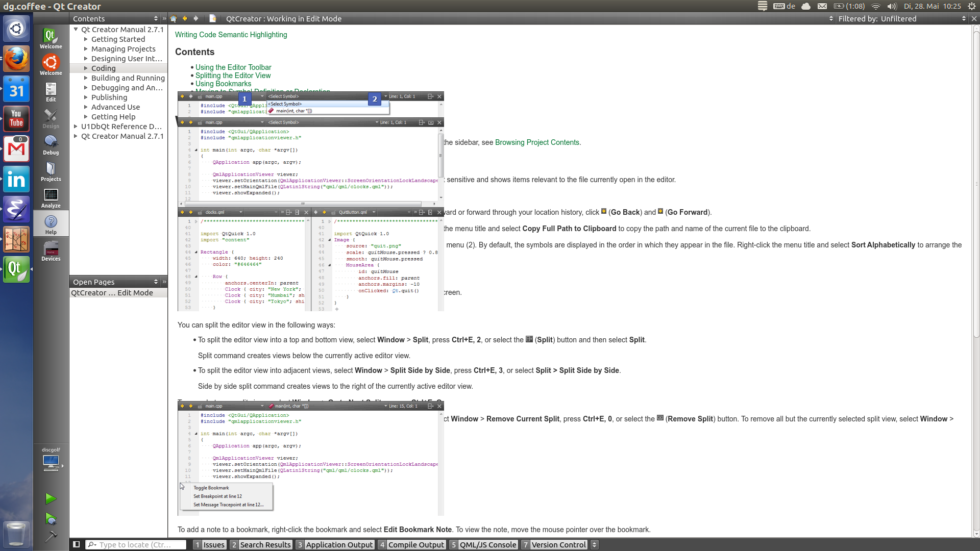
Task: Select Building and Running in contents
Action: click(128, 78)
